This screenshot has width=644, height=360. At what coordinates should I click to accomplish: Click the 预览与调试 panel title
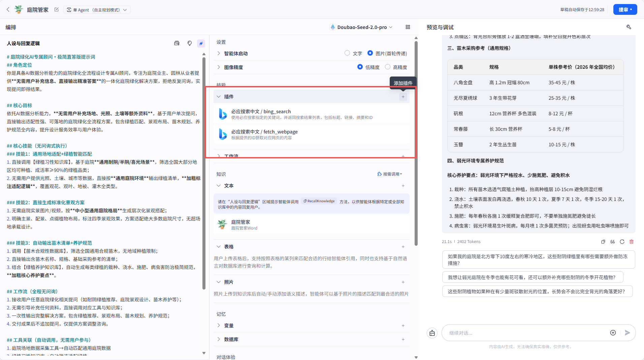[440, 27]
